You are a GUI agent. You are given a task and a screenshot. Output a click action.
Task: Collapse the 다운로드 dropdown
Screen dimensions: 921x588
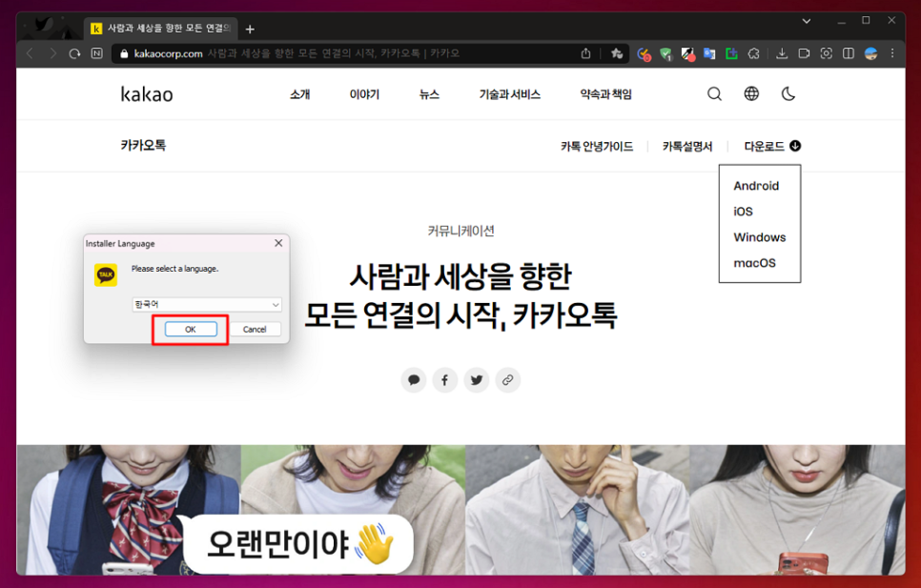(x=772, y=146)
